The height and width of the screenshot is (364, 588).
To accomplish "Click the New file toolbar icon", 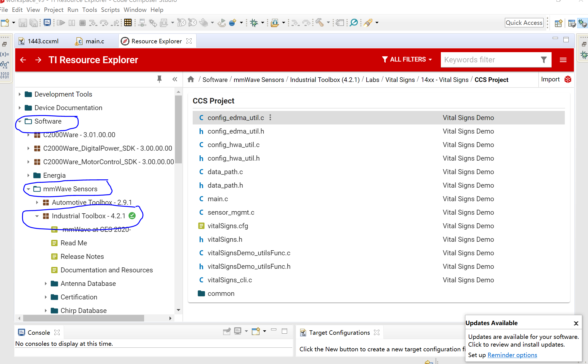I will click(5, 23).
